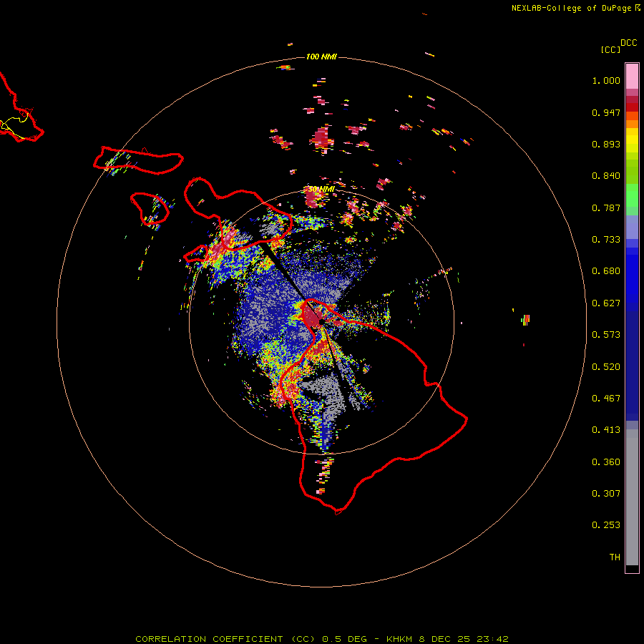The height and width of the screenshot is (644, 644).
Task: Click the 100 NMI range ring label
Action: tap(321, 57)
